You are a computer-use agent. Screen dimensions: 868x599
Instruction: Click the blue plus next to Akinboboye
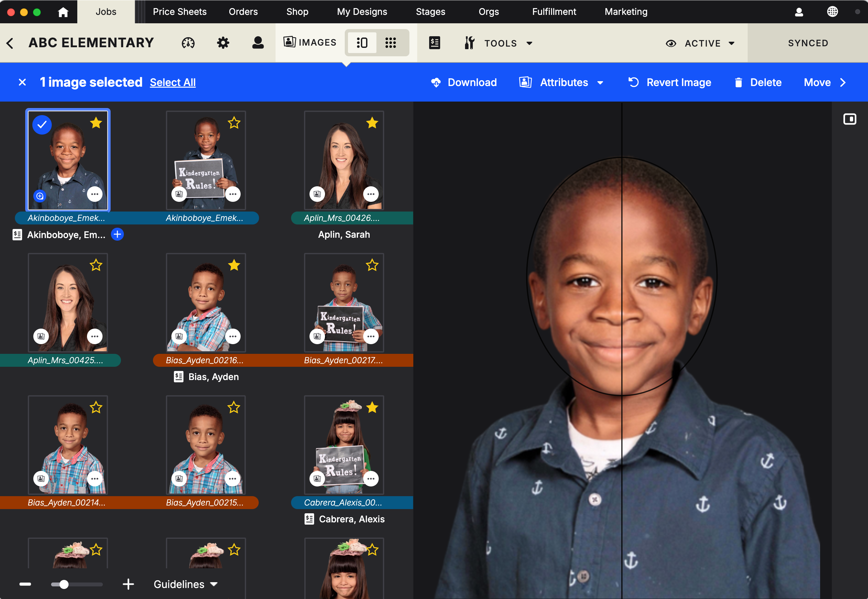(117, 234)
